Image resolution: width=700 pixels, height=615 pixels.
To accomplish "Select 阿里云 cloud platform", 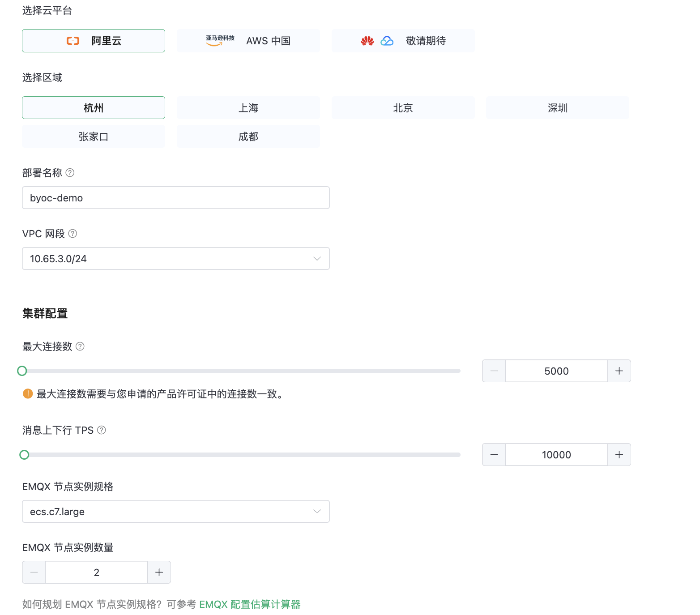I will [94, 41].
